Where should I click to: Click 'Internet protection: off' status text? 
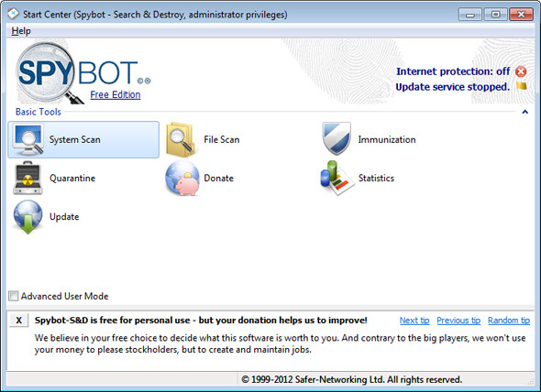coord(453,71)
